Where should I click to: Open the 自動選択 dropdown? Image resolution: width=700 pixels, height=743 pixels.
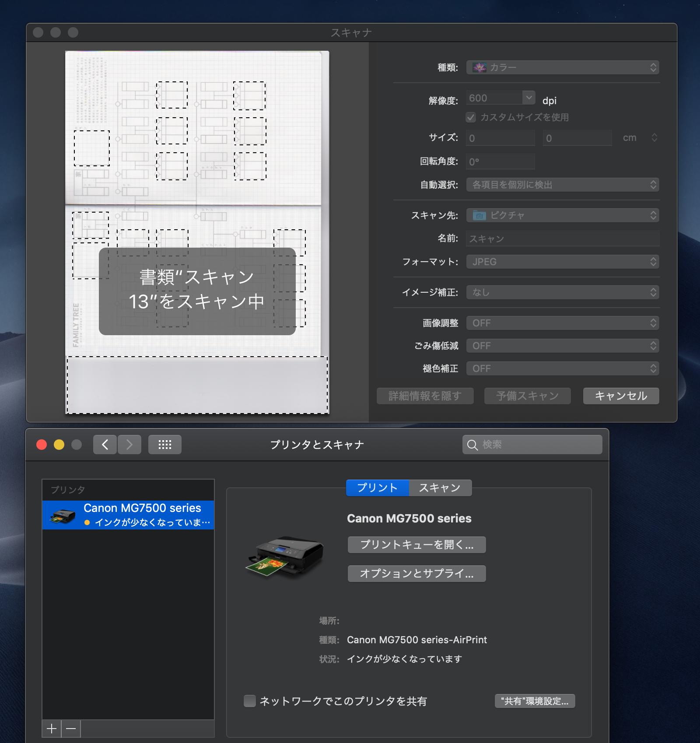tap(563, 185)
